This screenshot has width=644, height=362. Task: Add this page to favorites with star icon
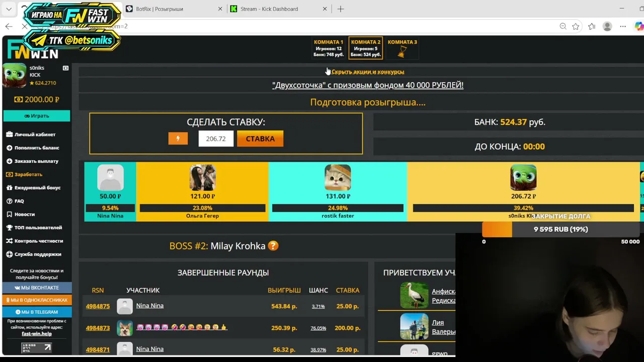click(x=576, y=26)
